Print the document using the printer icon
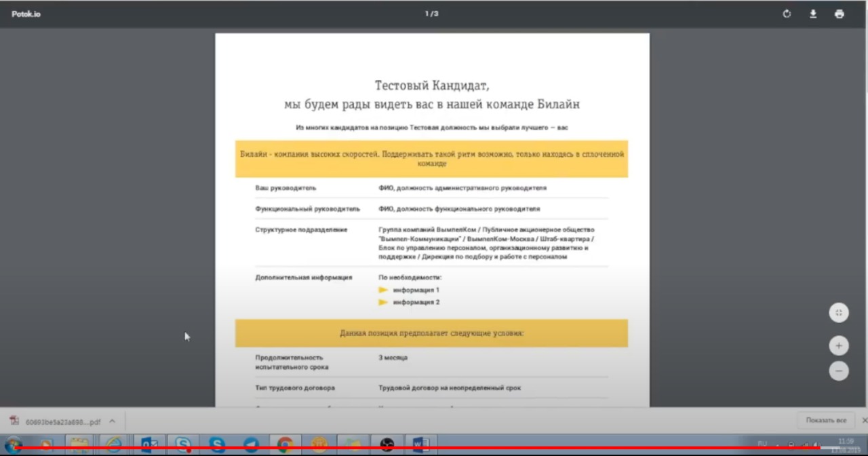Viewport: 868px width, 456px height. click(x=840, y=14)
